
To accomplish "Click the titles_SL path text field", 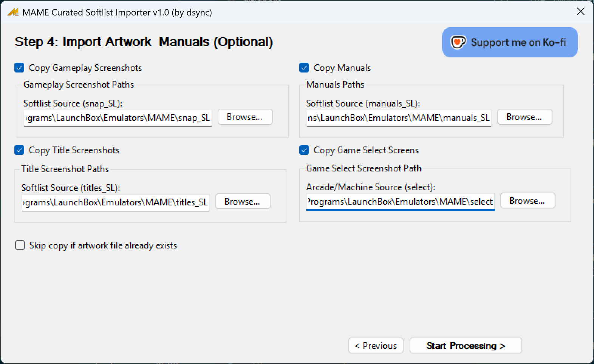I will click(115, 202).
